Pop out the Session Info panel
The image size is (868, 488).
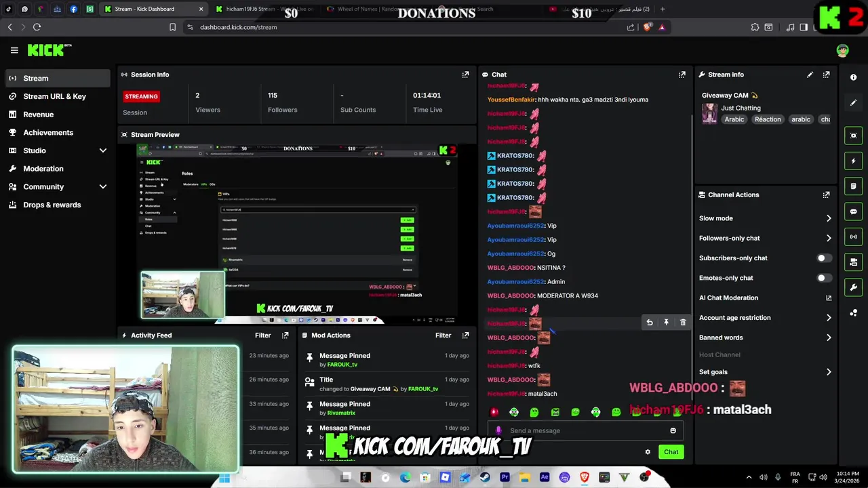pos(465,75)
